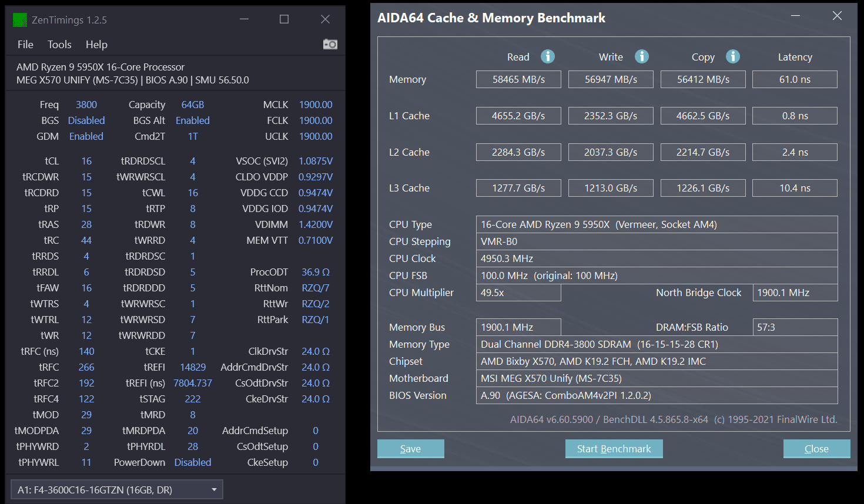Click L1 Cache read value 4655.2 GB/s
This screenshot has width=864, height=504.
click(518, 116)
